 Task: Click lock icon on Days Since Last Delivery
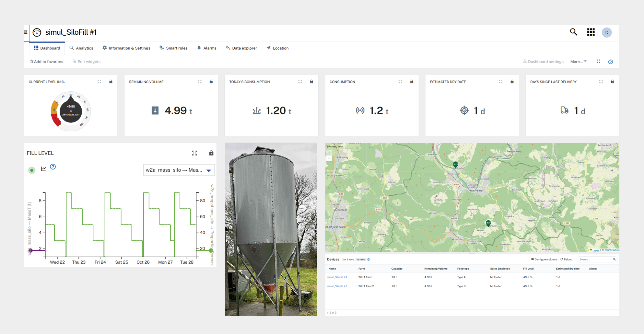[x=612, y=82]
